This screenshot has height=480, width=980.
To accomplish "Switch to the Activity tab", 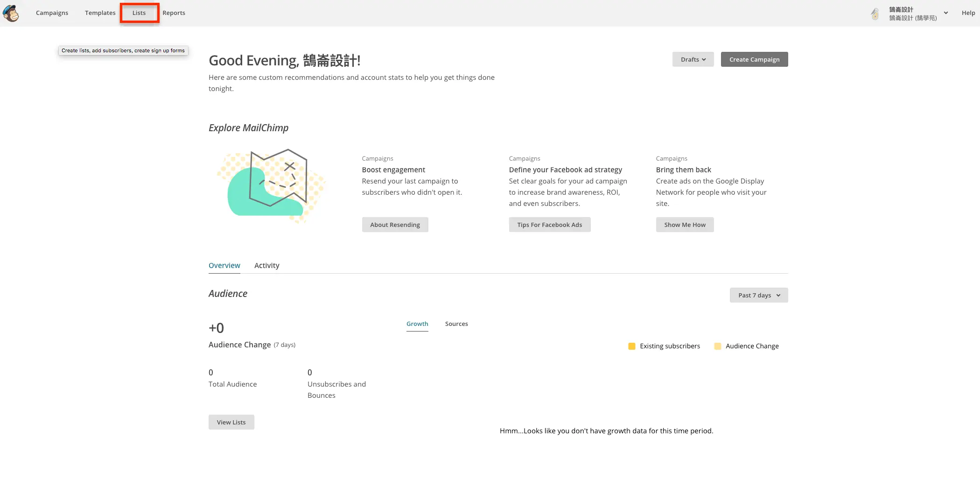I will pos(267,265).
